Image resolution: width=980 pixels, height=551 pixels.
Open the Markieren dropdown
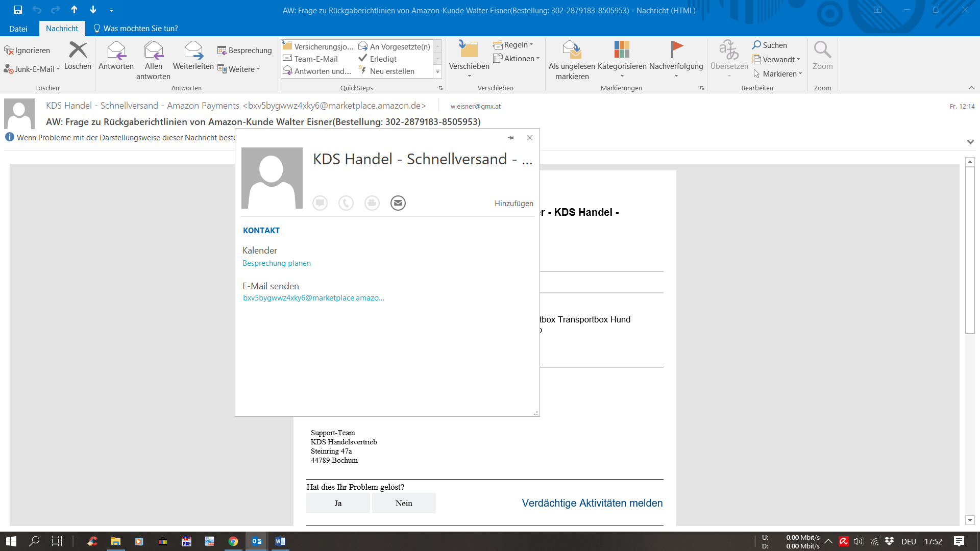pyautogui.click(x=777, y=73)
